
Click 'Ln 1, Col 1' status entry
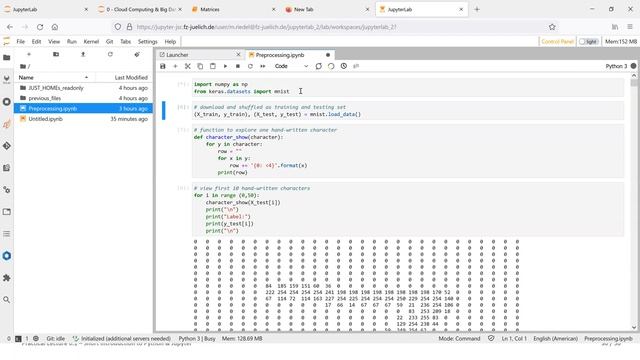pyautogui.click(x=514, y=339)
